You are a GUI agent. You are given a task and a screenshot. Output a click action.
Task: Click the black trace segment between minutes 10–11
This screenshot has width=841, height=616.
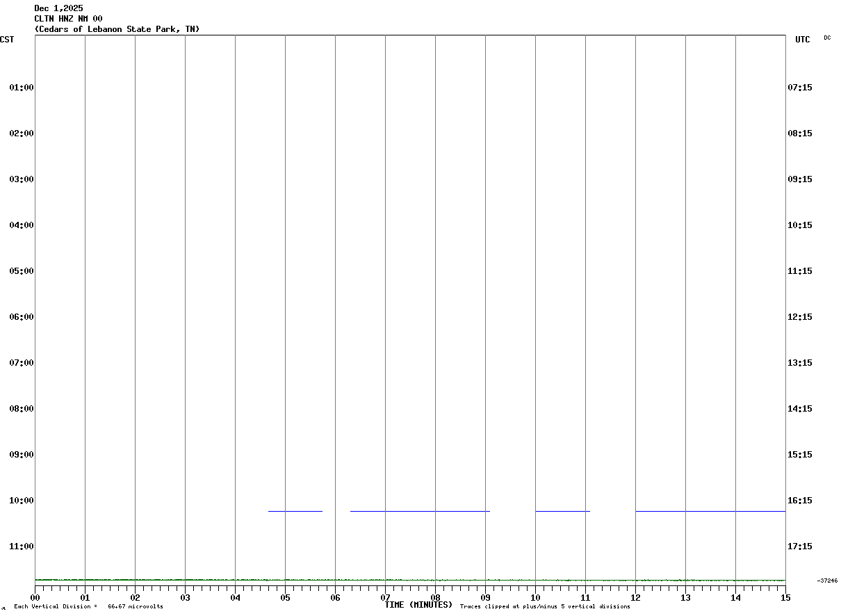(x=562, y=511)
